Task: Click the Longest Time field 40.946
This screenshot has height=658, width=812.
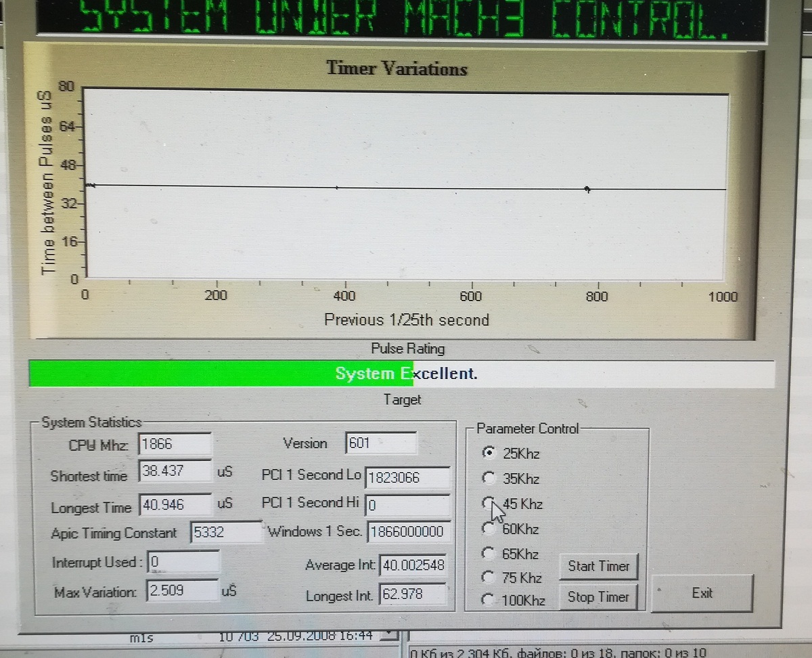Action: pyautogui.click(x=175, y=504)
